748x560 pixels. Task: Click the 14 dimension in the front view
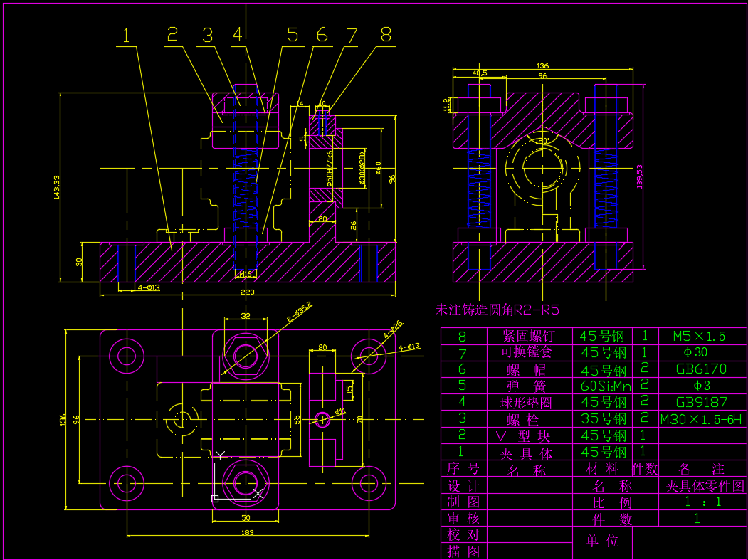click(300, 103)
